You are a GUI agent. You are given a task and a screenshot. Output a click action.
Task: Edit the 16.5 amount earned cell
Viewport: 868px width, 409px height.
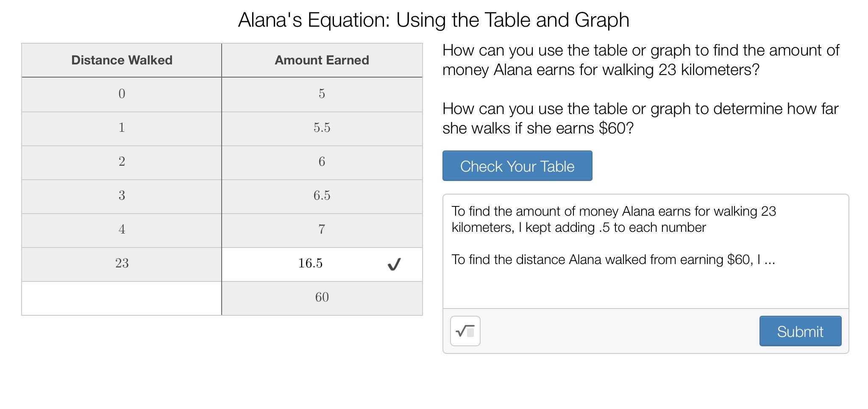click(x=311, y=264)
